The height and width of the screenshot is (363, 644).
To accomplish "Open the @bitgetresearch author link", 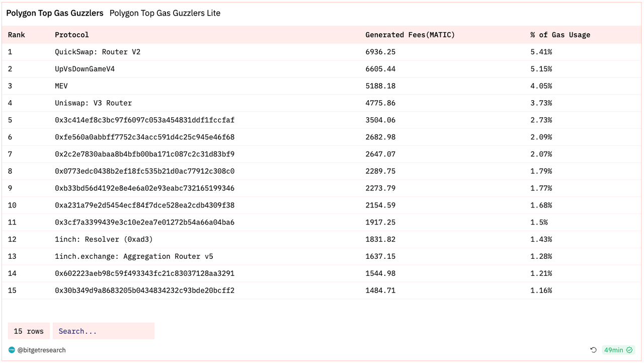I will 42,350.
